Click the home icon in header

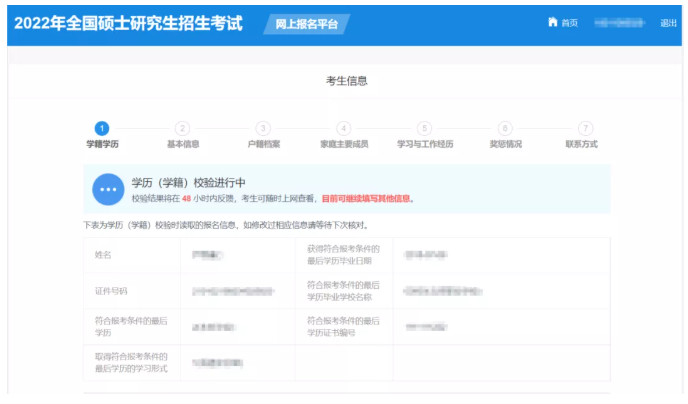tap(553, 22)
